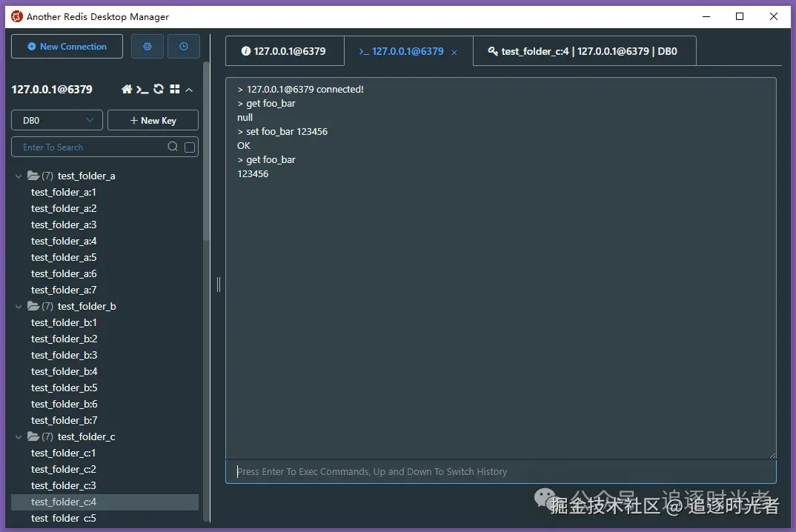The height and width of the screenshot is (532, 796).
Task: Click the 'null' console output
Action: point(245,118)
